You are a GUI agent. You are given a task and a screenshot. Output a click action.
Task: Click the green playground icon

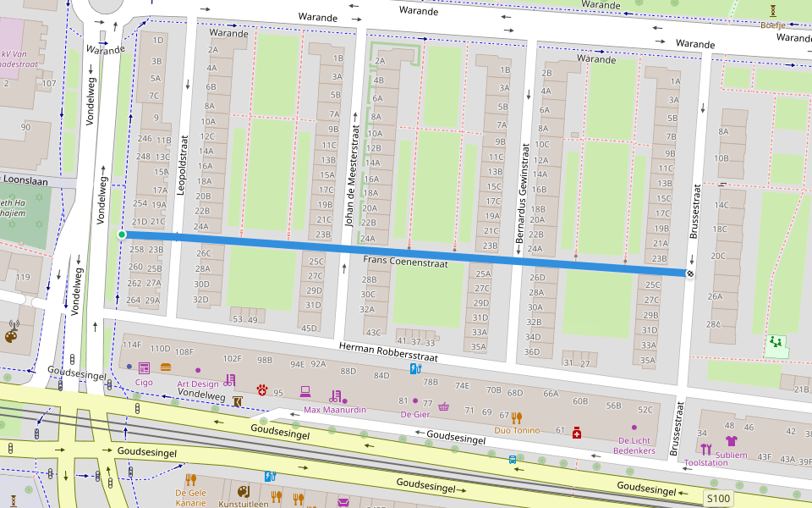774,344
